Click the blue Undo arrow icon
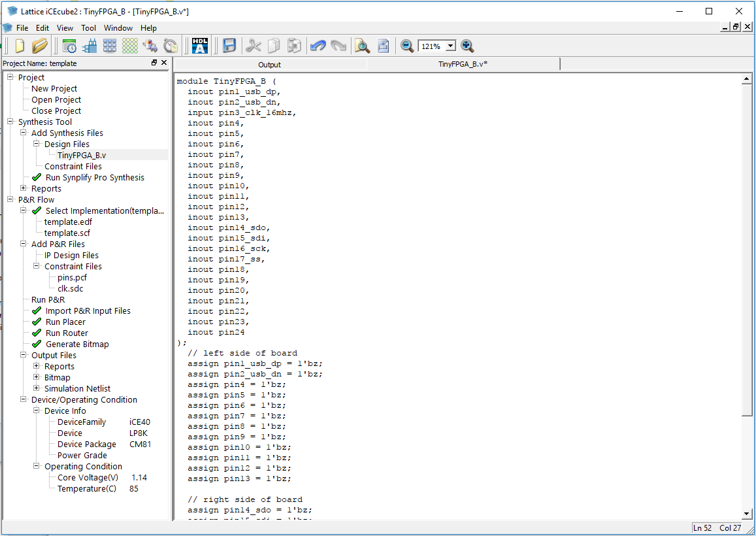This screenshot has height=536, width=756. point(318,46)
